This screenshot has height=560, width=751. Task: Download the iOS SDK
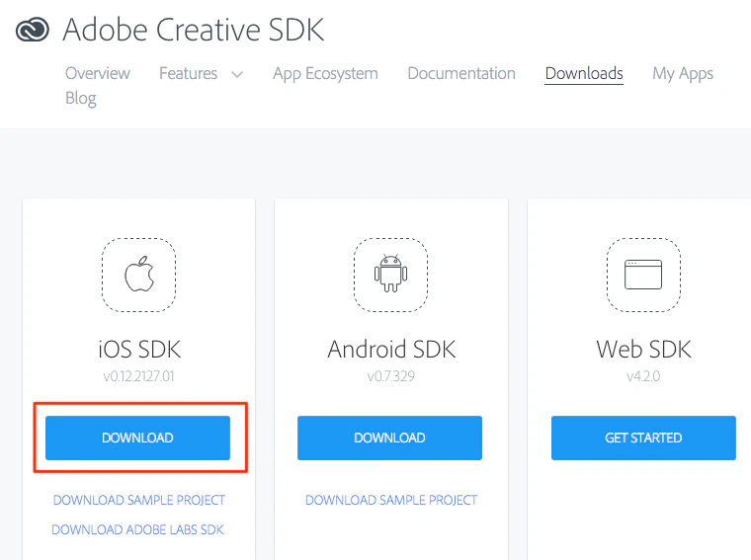(x=138, y=438)
